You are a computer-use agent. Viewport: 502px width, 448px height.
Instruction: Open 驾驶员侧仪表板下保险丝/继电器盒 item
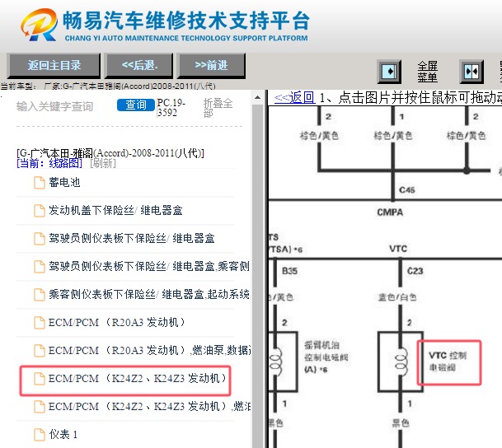(x=132, y=238)
